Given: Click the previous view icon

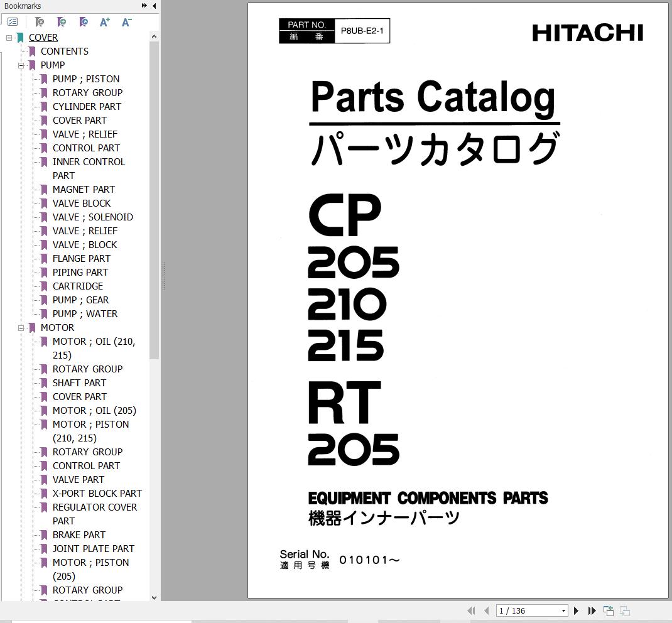Looking at the screenshot, I should tap(608, 610).
